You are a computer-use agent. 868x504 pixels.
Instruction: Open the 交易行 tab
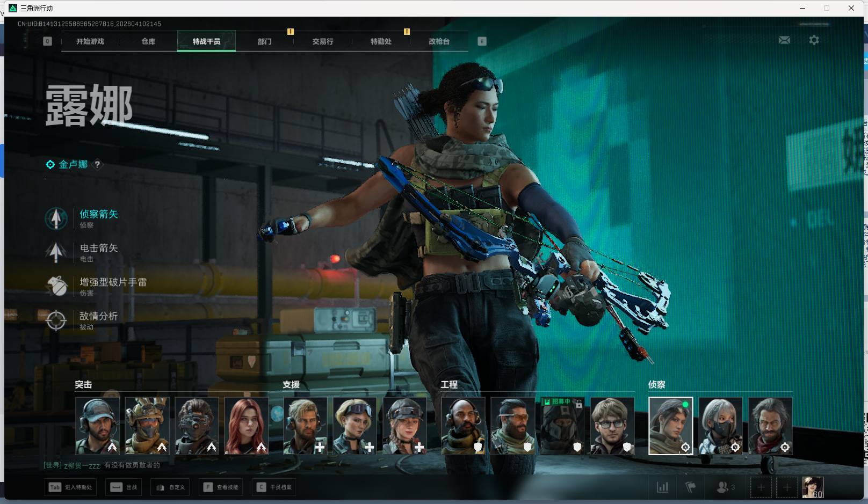[323, 41]
